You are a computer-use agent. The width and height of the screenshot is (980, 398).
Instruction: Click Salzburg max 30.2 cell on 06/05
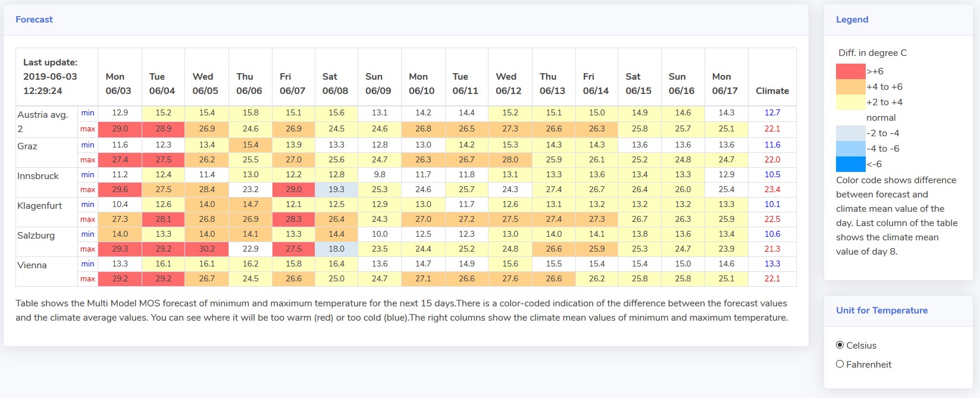207,249
